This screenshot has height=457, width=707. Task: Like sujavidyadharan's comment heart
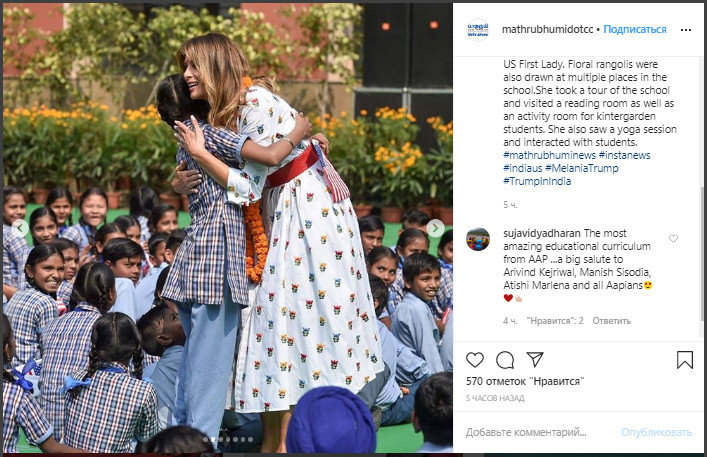click(x=673, y=238)
